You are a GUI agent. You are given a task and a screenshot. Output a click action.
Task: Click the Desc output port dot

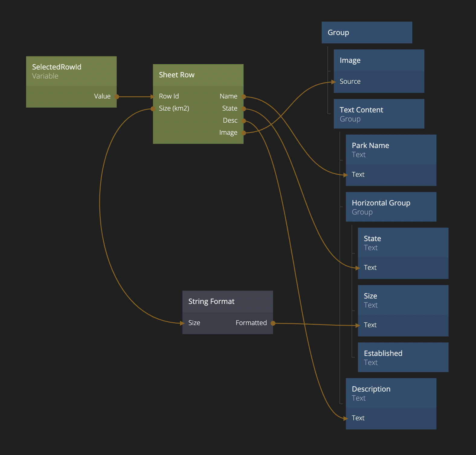tap(243, 121)
